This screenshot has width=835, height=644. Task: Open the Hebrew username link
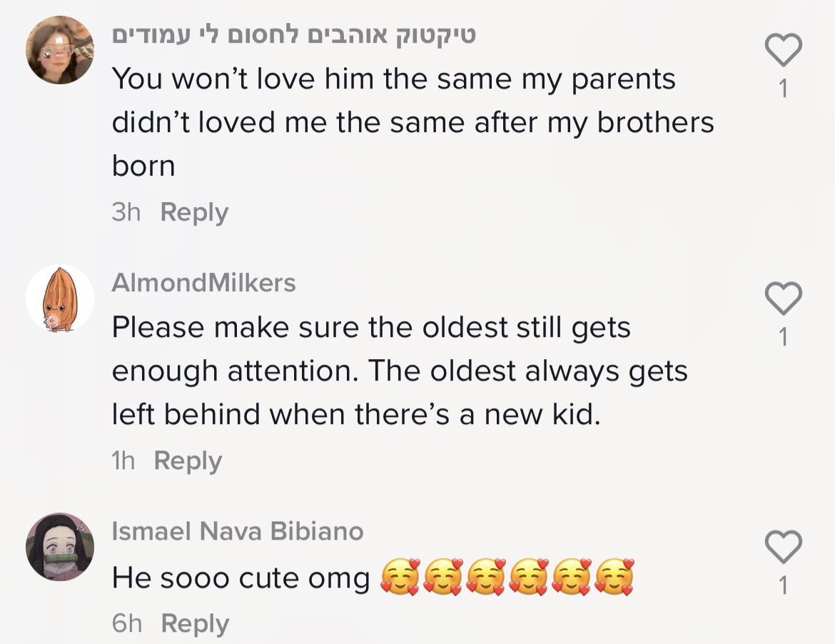coord(293,34)
